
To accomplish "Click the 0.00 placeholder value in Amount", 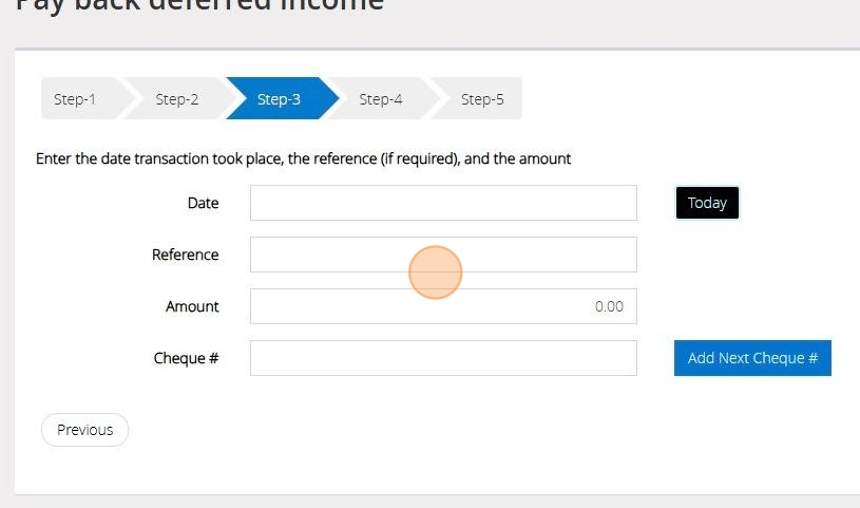I will (609, 307).
